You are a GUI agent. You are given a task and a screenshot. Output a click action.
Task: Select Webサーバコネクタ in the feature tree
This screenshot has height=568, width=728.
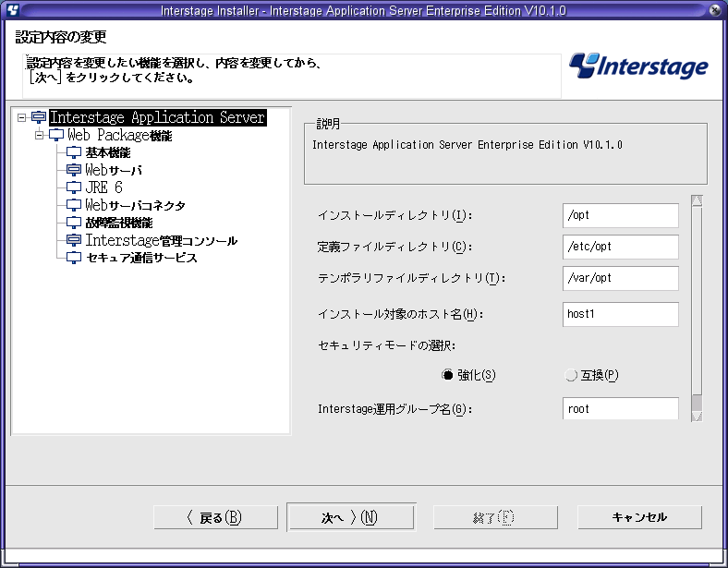(x=135, y=205)
